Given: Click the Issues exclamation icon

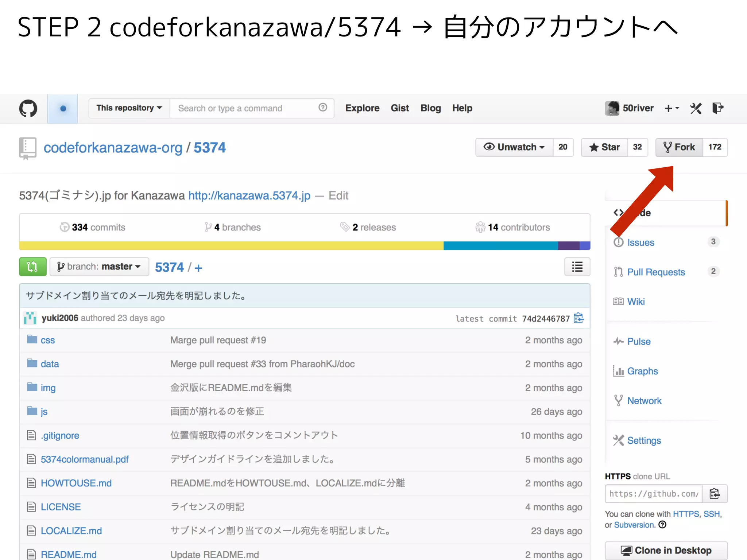Looking at the screenshot, I should (619, 242).
